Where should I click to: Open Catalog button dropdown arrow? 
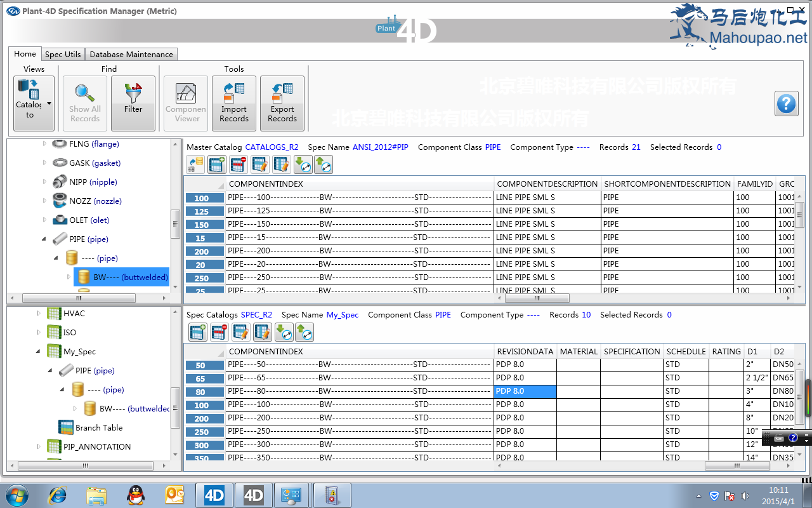point(49,104)
